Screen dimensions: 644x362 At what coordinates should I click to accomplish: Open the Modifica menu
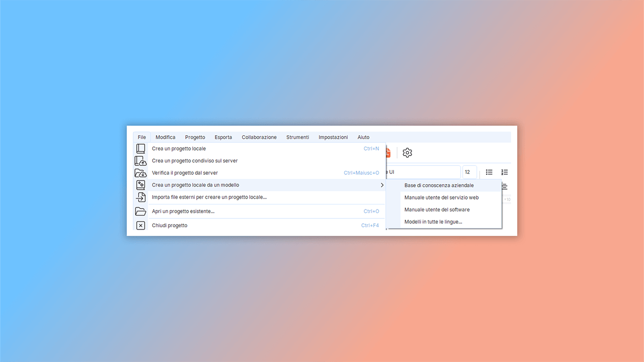point(165,137)
